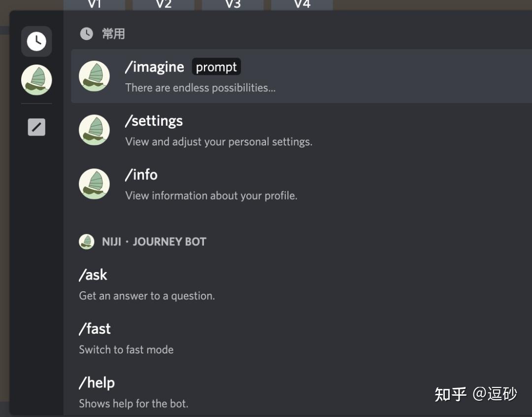Click the NIJI · JOURNEY BOT section header
The width and height of the screenshot is (532, 417).
169,242
